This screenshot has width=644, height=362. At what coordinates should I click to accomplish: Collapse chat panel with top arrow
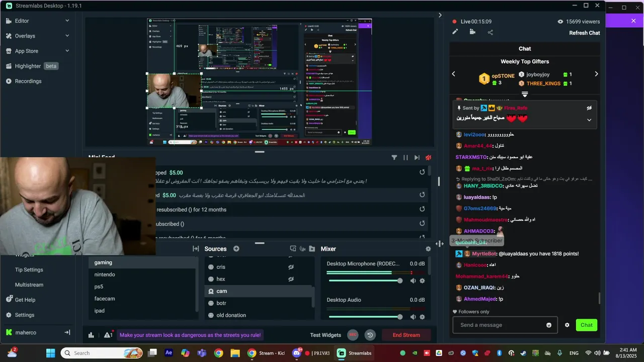pos(440,16)
